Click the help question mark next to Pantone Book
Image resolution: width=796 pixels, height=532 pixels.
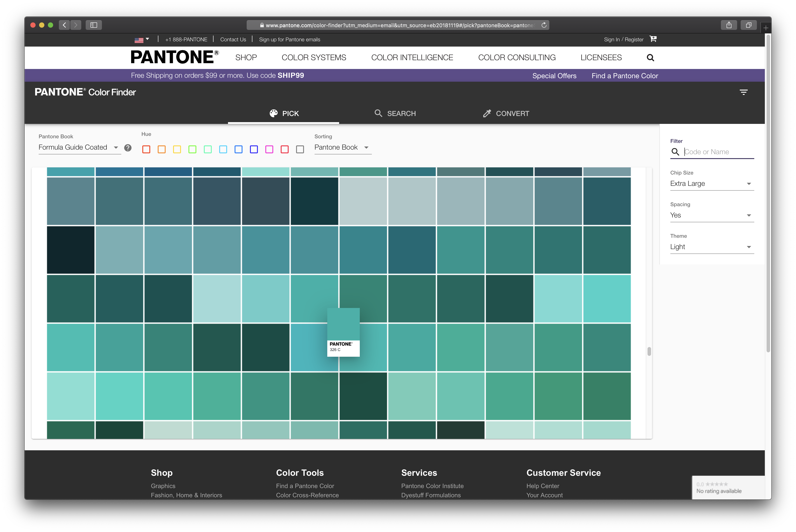pyautogui.click(x=128, y=148)
